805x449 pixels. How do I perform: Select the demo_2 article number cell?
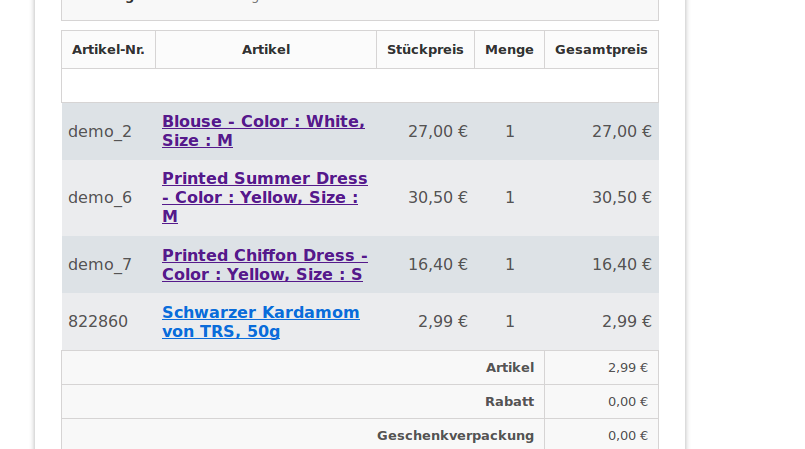pyautogui.click(x=100, y=131)
